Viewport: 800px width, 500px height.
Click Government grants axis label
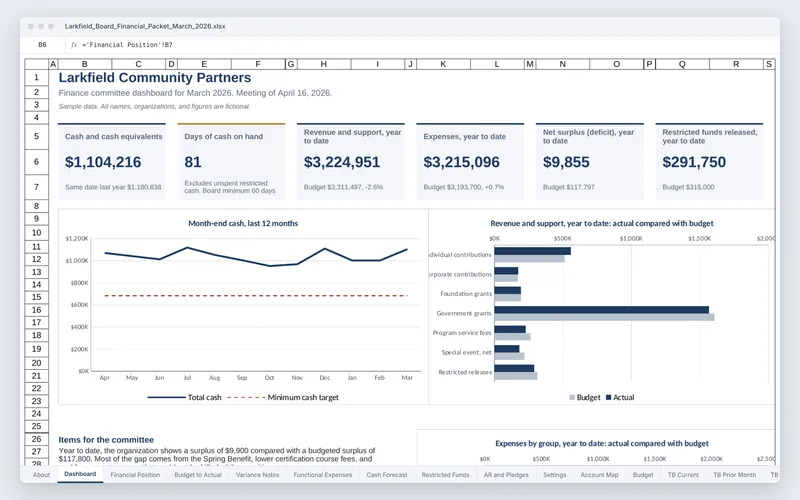(x=464, y=313)
